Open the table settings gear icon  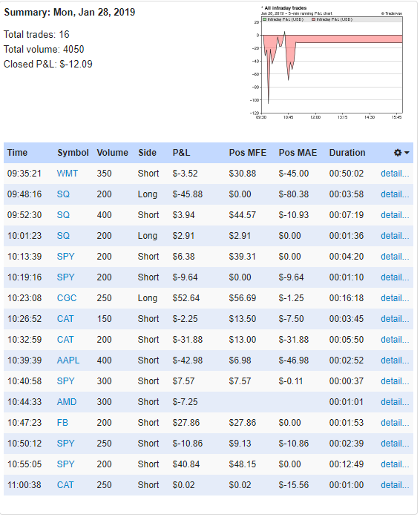tap(398, 153)
